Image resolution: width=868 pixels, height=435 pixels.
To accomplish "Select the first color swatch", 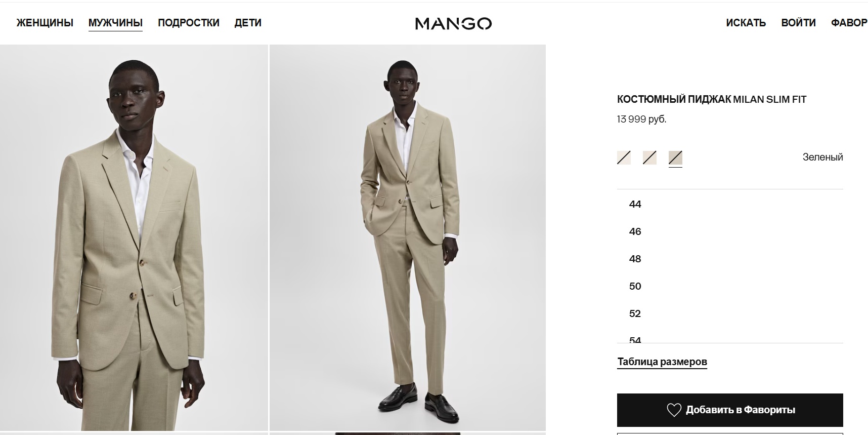I will 624,157.
